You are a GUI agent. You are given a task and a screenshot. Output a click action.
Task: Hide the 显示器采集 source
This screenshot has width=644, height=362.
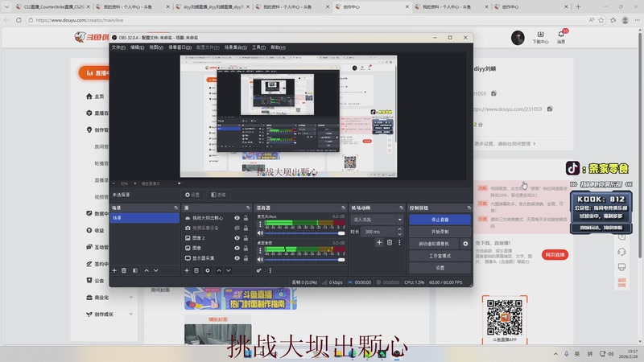coord(237,258)
